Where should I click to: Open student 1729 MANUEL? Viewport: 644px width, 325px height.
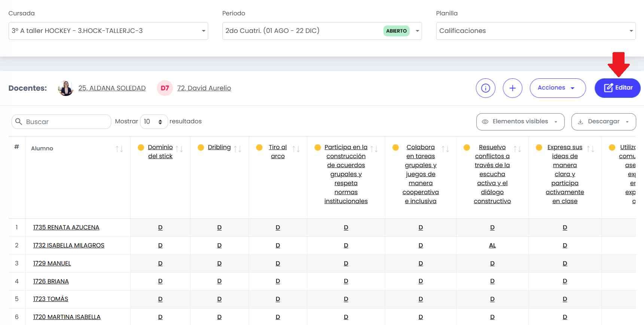[x=52, y=264]
